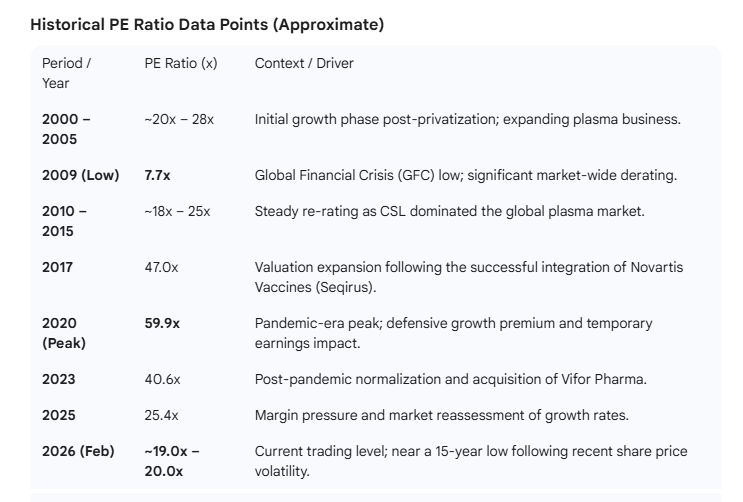Click the '~18x – 25x' PE value

coord(178,211)
